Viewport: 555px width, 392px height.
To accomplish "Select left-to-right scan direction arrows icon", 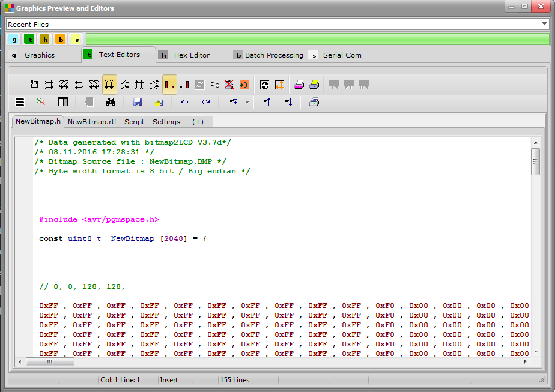I will (x=49, y=85).
